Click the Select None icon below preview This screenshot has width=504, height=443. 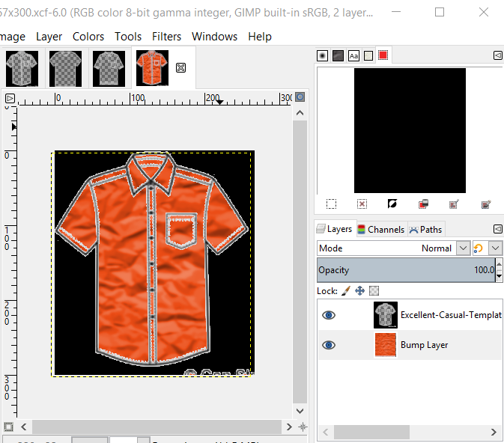(362, 204)
